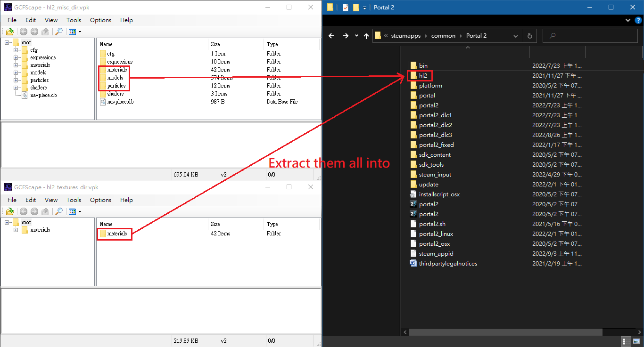Screen dimensions: 644x347
Task: Click Open icon in hl2_textures_dir GCFScape toolbar
Action: [9, 211]
